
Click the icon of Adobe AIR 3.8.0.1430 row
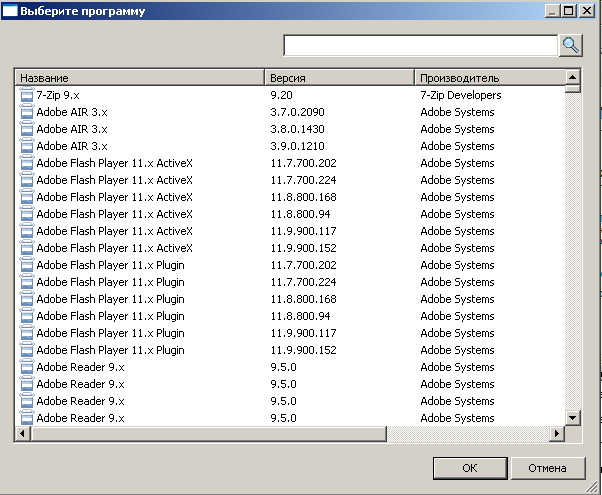(x=26, y=129)
